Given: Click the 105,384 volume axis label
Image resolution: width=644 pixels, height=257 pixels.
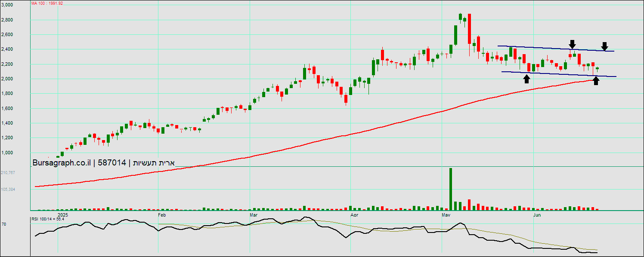Looking at the screenshot, I should tap(8, 189).
